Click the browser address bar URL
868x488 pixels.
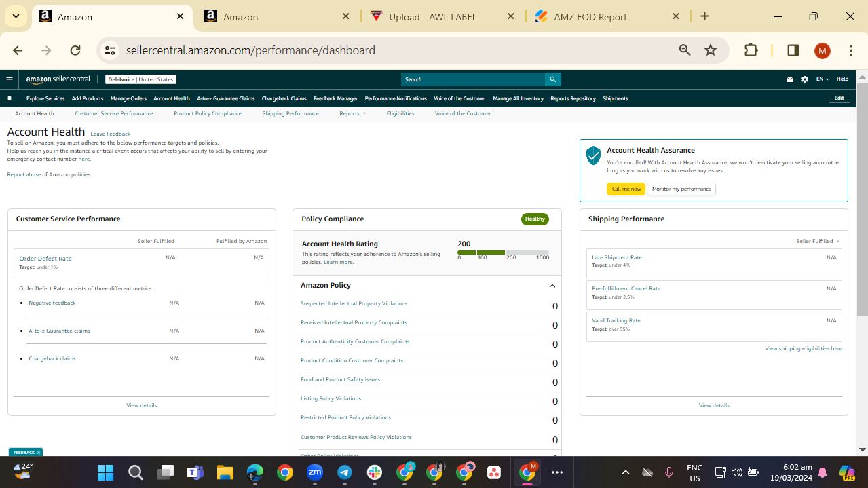click(x=250, y=50)
